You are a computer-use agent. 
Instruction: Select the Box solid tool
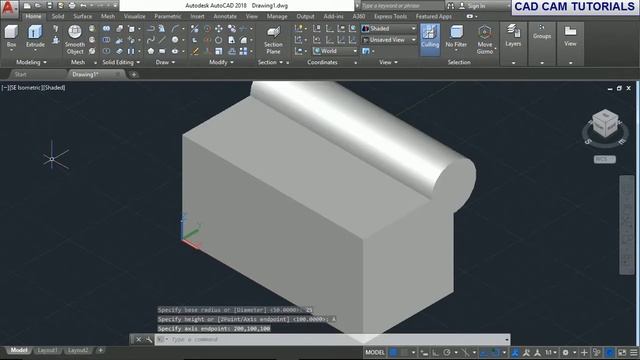[11, 36]
